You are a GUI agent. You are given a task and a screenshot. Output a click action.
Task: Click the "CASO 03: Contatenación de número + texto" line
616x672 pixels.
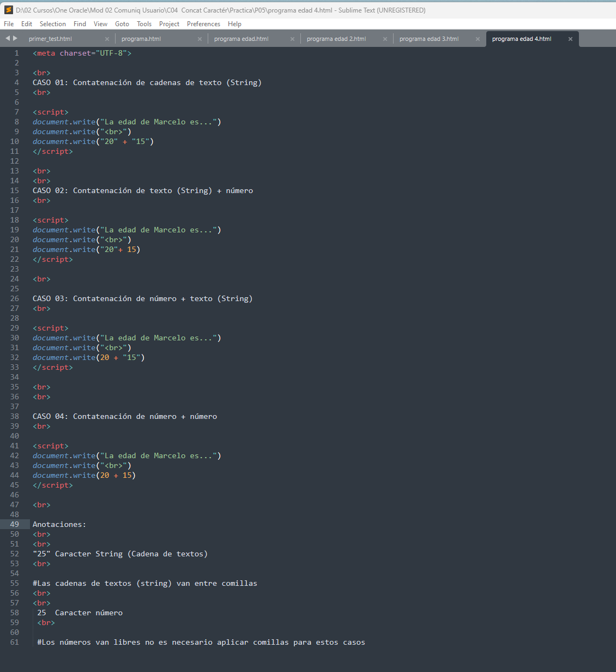coord(143,299)
